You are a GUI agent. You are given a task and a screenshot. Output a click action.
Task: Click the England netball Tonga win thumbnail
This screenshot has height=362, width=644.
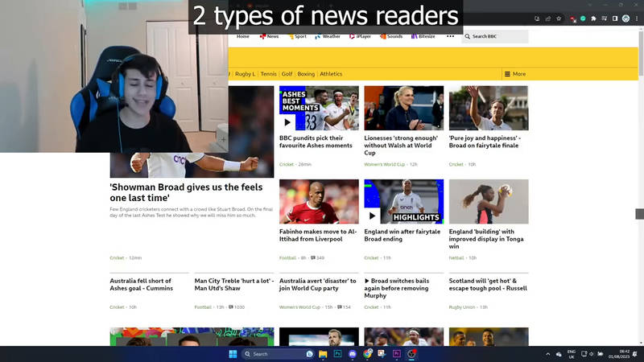[489, 202]
